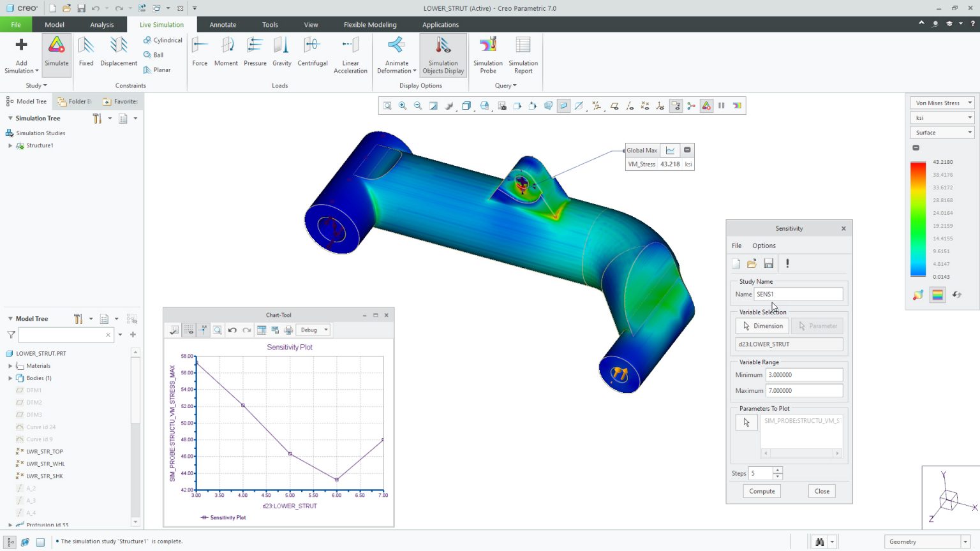The height and width of the screenshot is (551, 980).
Task: Toggle the grid in the Chart-Tool
Action: pos(188,330)
